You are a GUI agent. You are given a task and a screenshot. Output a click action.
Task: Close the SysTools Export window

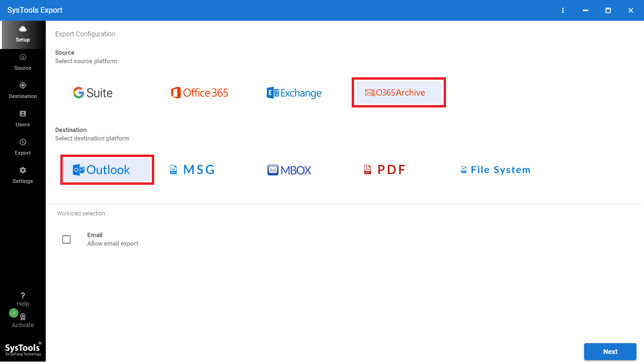click(x=631, y=10)
